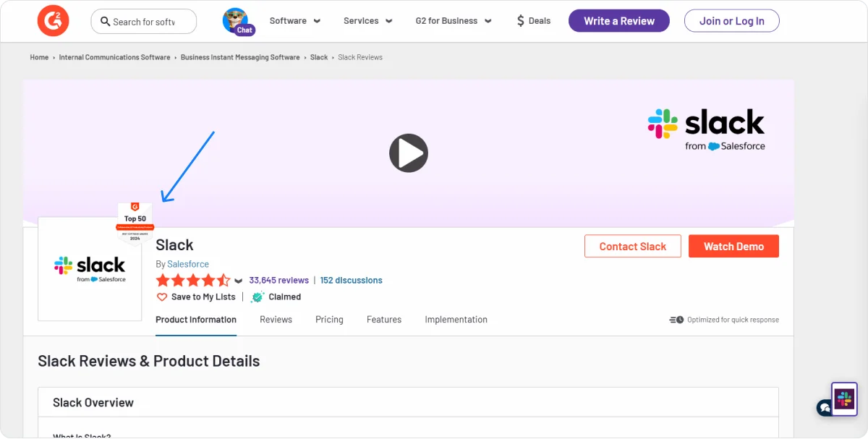Click the Write a Review button
The image size is (868, 439).
pyautogui.click(x=619, y=21)
